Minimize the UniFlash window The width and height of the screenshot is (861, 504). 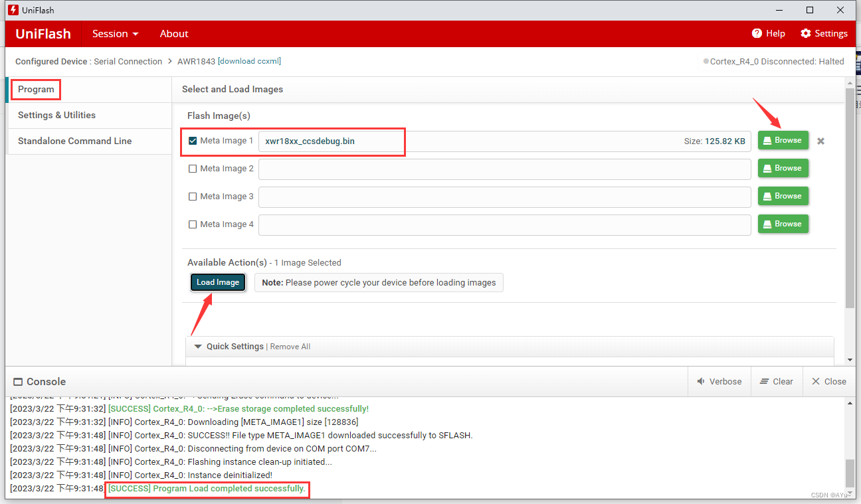[779, 10]
